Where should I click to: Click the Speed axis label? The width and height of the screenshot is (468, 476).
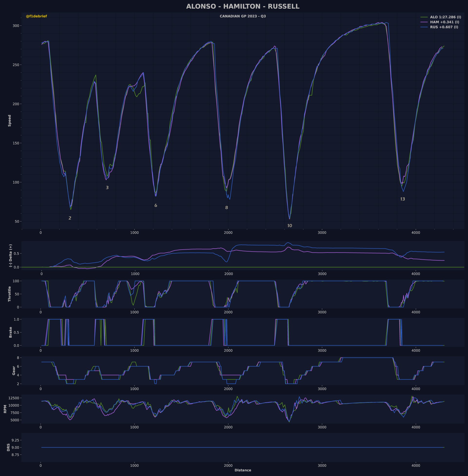(10, 121)
